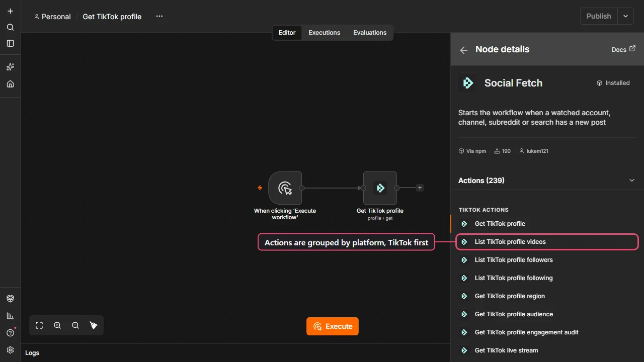The width and height of the screenshot is (644, 362).
Task: Click the plus icon in the left sidebar
Action: [10, 11]
